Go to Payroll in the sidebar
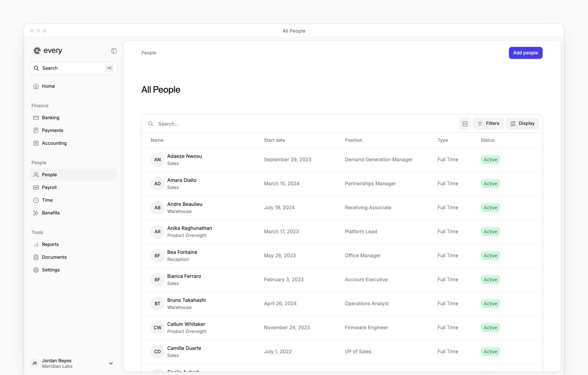588x375 pixels. [x=73, y=187]
